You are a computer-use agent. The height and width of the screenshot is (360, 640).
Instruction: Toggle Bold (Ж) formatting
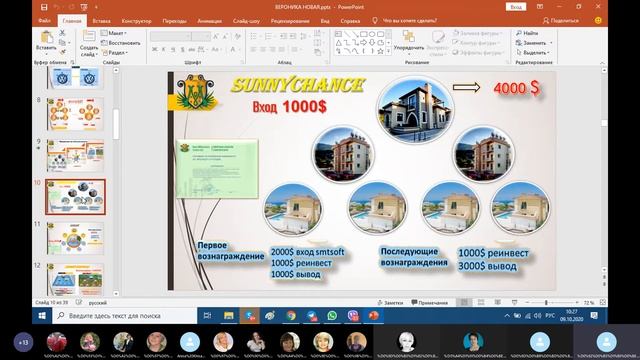coord(154,49)
